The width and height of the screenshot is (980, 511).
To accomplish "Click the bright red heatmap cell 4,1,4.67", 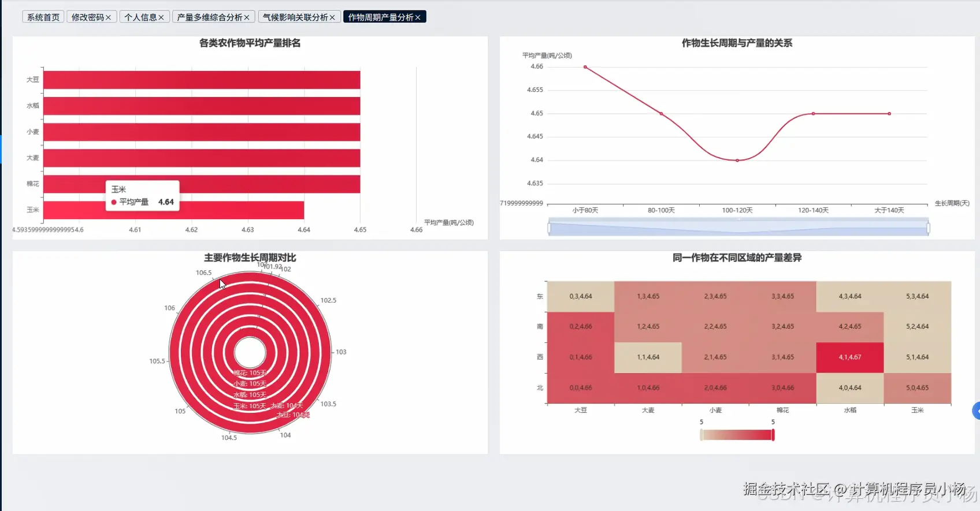I will [x=850, y=357].
